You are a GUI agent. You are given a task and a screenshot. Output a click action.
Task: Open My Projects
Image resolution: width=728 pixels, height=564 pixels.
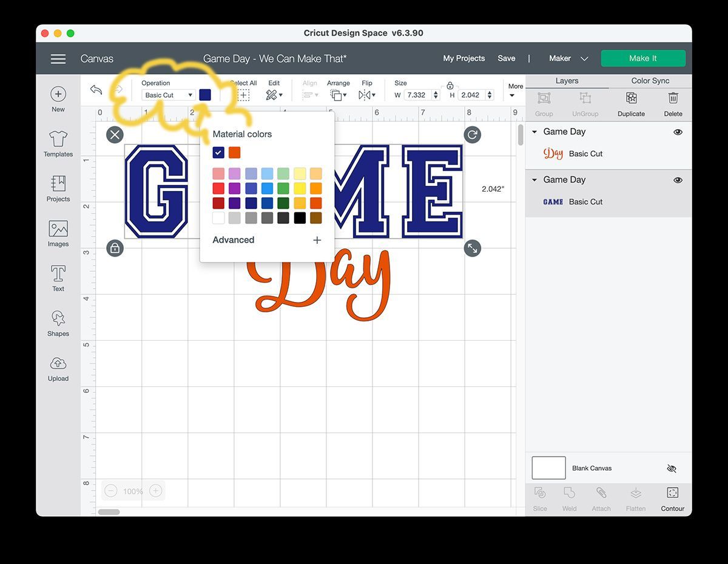[x=463, y=59]
